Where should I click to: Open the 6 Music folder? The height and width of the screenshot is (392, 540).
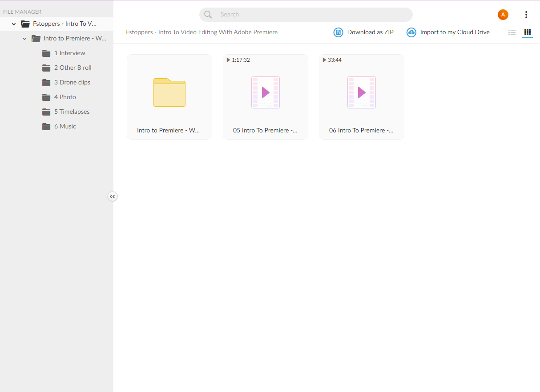tap(65, 126)
